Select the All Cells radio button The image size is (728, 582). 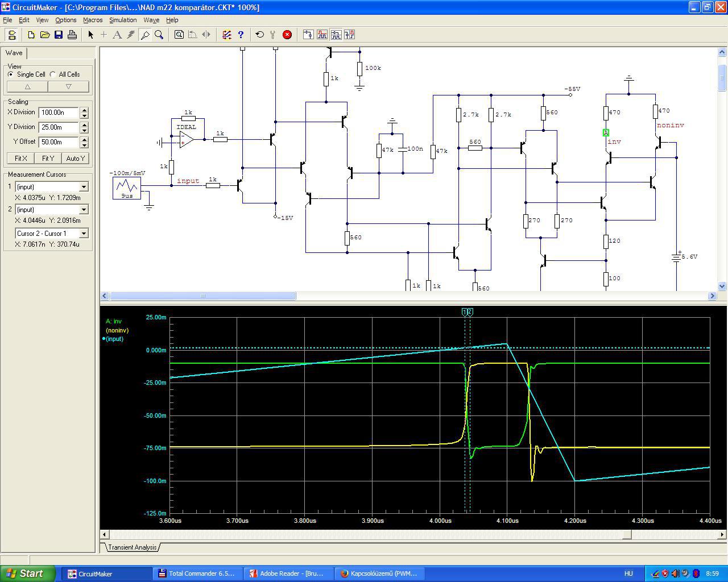tap(53, 74)
